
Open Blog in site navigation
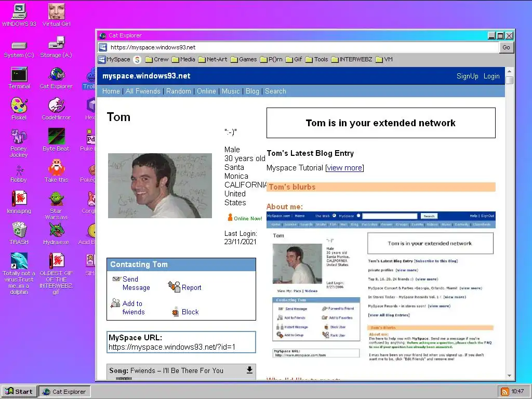252,91
